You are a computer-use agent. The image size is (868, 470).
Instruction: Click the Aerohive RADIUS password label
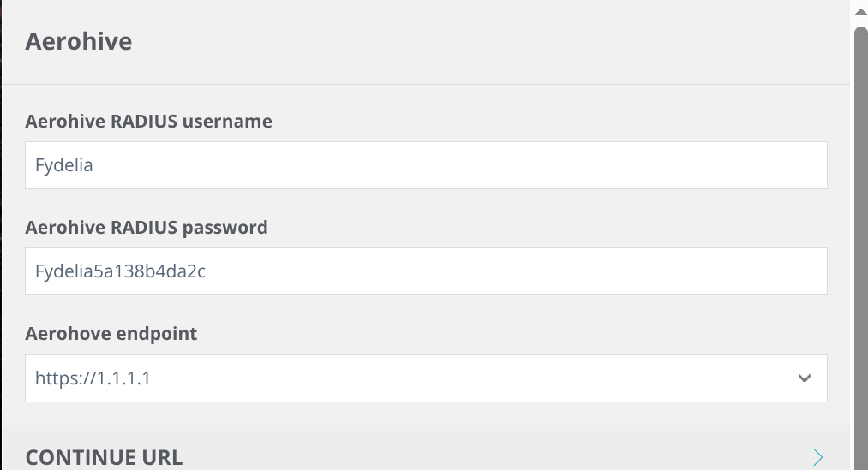pos(147,228)
